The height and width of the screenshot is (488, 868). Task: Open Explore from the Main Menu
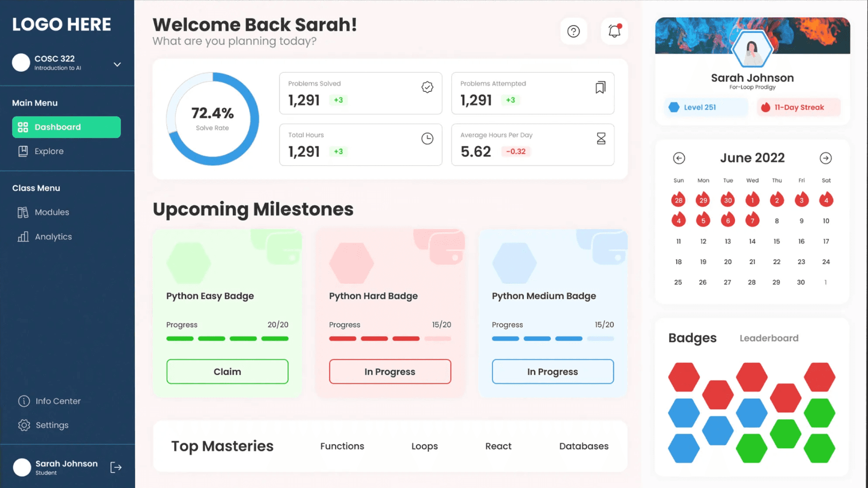(x=49, y=151)
